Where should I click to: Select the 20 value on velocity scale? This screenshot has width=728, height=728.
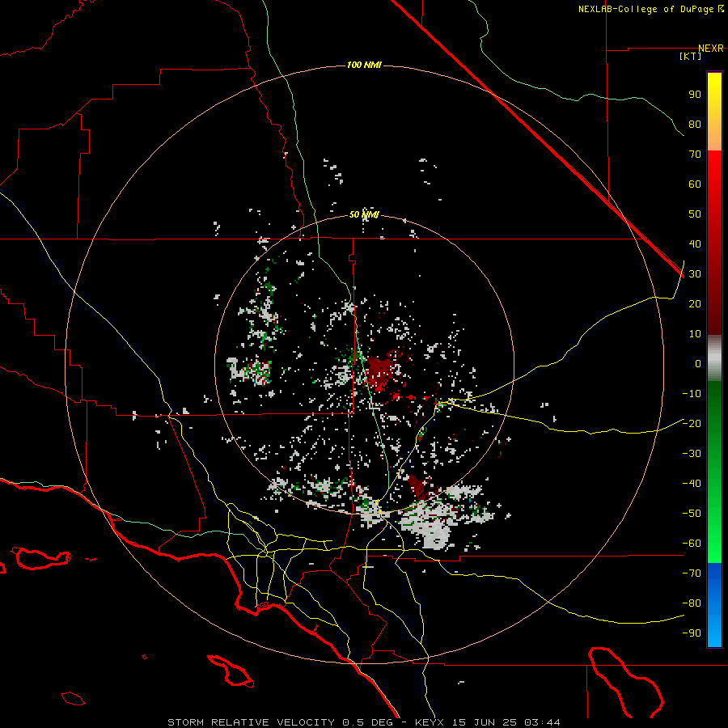coord(695,304)
